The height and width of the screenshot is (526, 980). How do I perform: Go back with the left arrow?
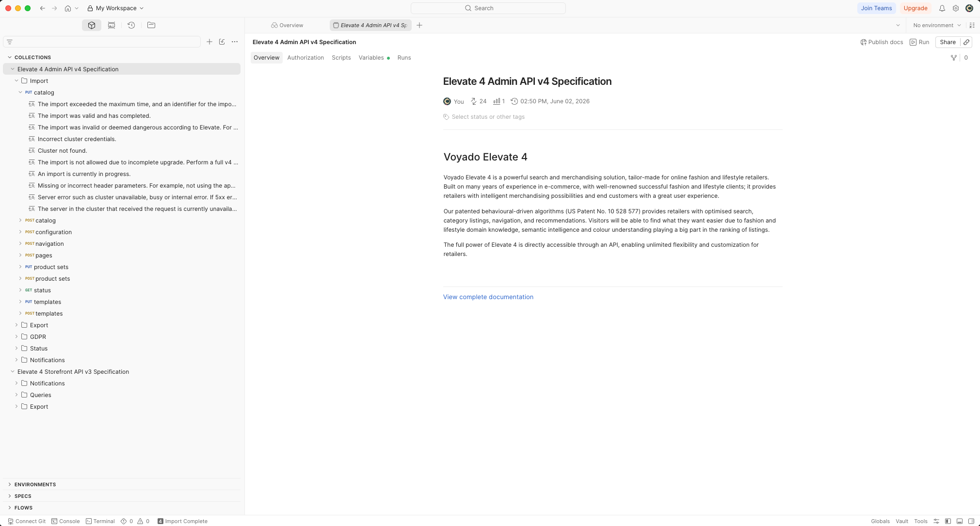tap(43, 8)
